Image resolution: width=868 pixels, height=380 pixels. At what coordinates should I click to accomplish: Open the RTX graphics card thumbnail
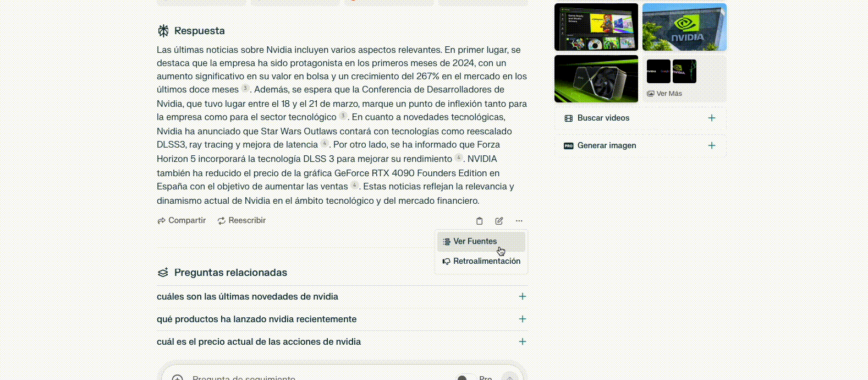[596, 79]
